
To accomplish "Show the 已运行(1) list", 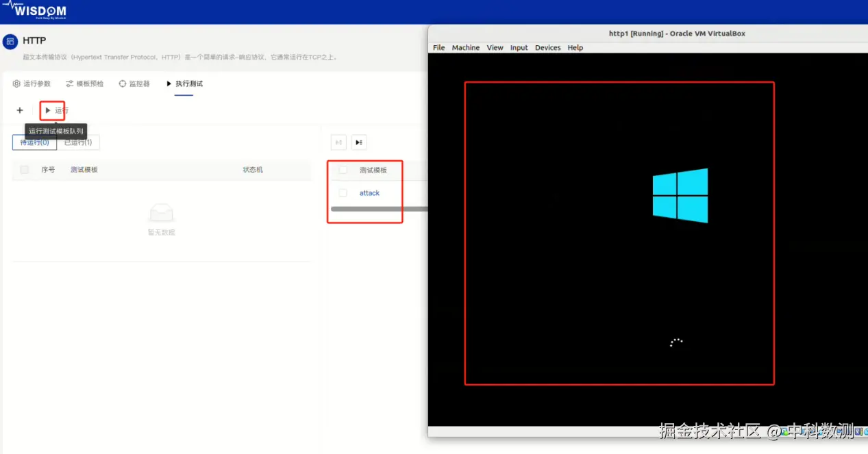I will click(78, 142).
